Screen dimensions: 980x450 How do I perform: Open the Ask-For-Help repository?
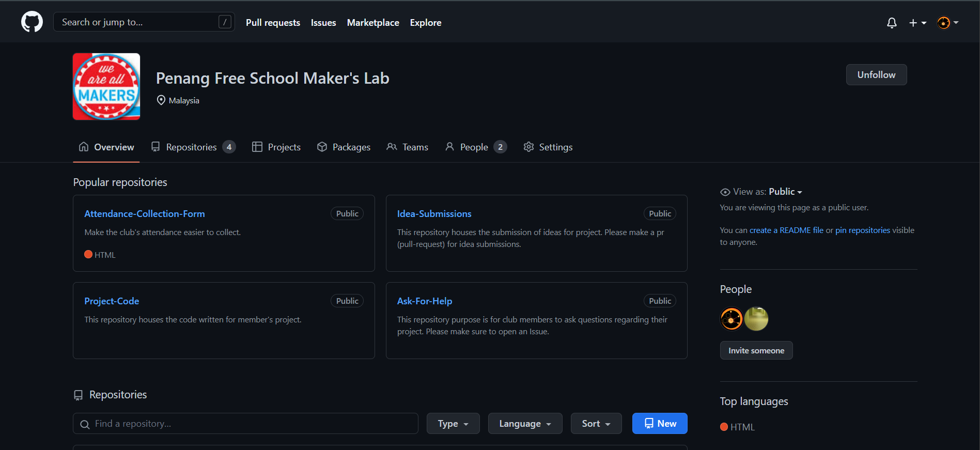tap(425, 301)
